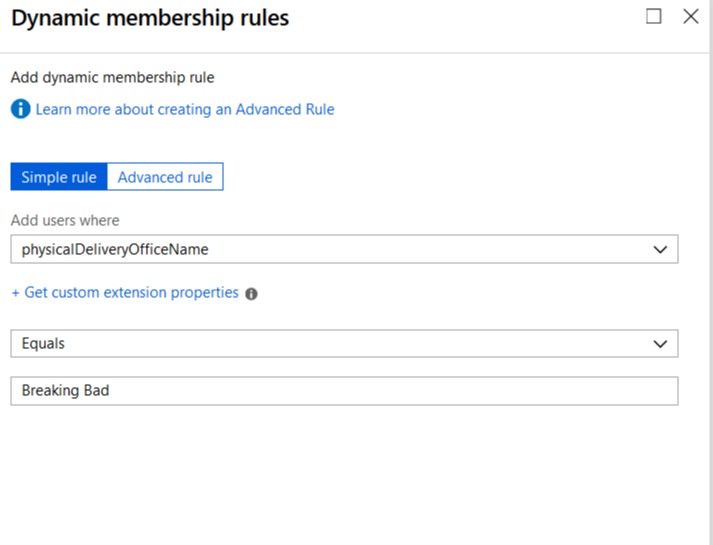Focus the Breaking Bad value text field
Screen dimensions: 713x545
(x=344, y=391)
